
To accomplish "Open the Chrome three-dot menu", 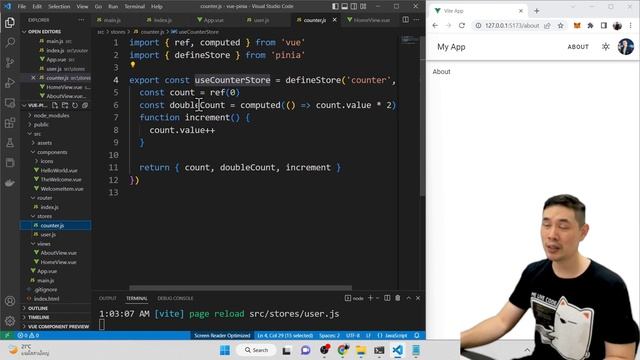I will point(631,25).
